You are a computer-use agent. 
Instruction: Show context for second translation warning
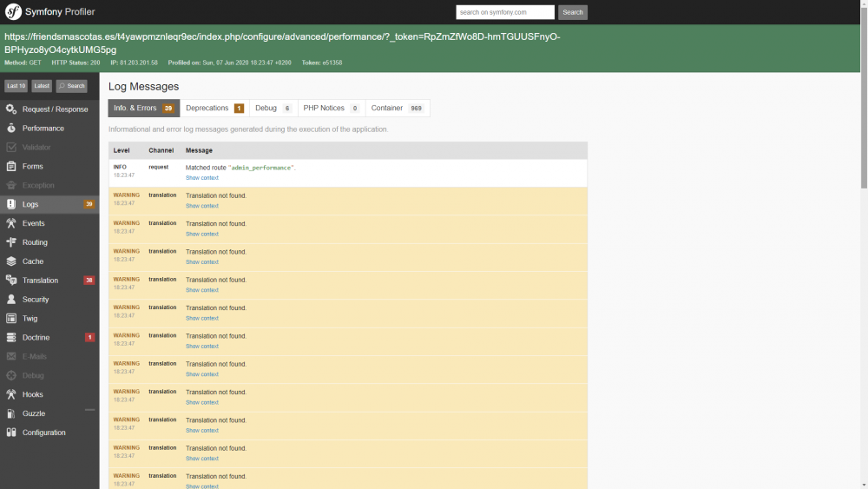(202, 235)
